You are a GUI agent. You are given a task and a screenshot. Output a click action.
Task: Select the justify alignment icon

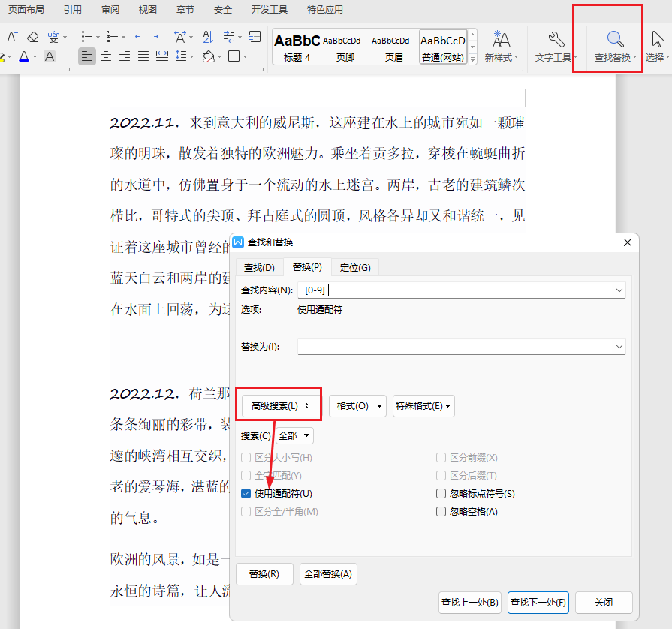[x=142, y=56]
